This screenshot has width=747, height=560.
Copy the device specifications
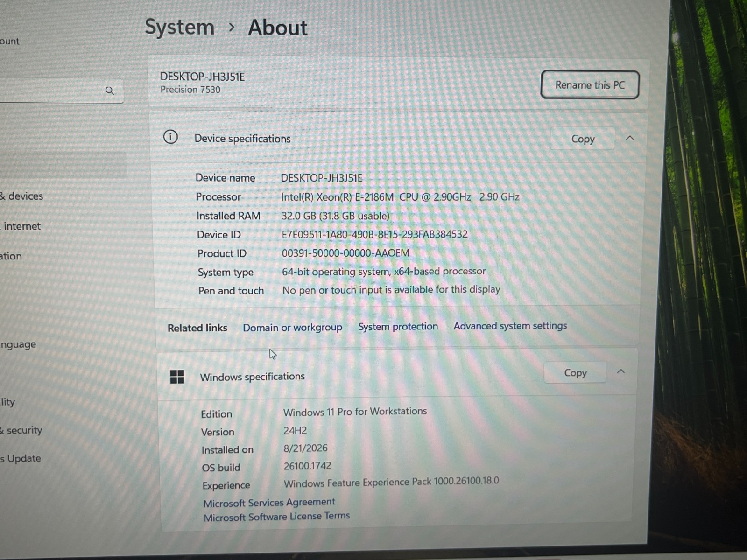click(x=583, y=139)
